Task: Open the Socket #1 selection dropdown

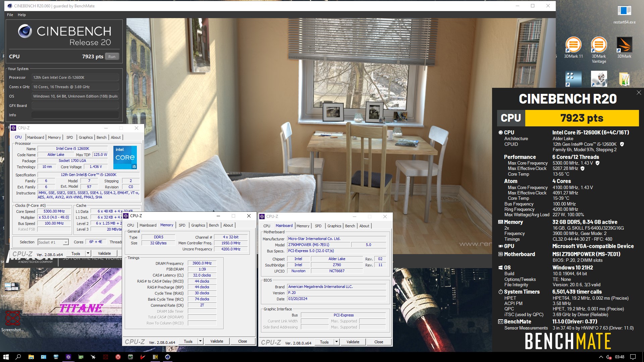Action: 53,242
